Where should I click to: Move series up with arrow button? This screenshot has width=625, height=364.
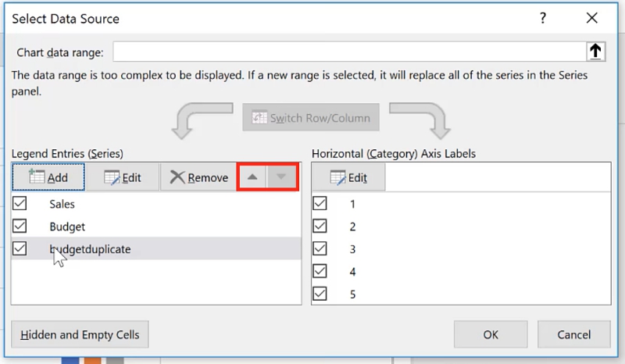pos(252,177)
